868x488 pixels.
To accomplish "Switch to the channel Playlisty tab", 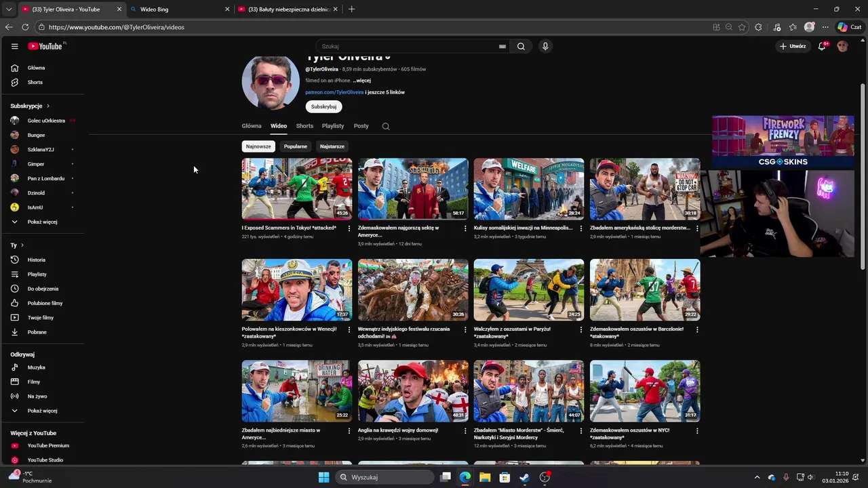I will [x=333, y=126].
